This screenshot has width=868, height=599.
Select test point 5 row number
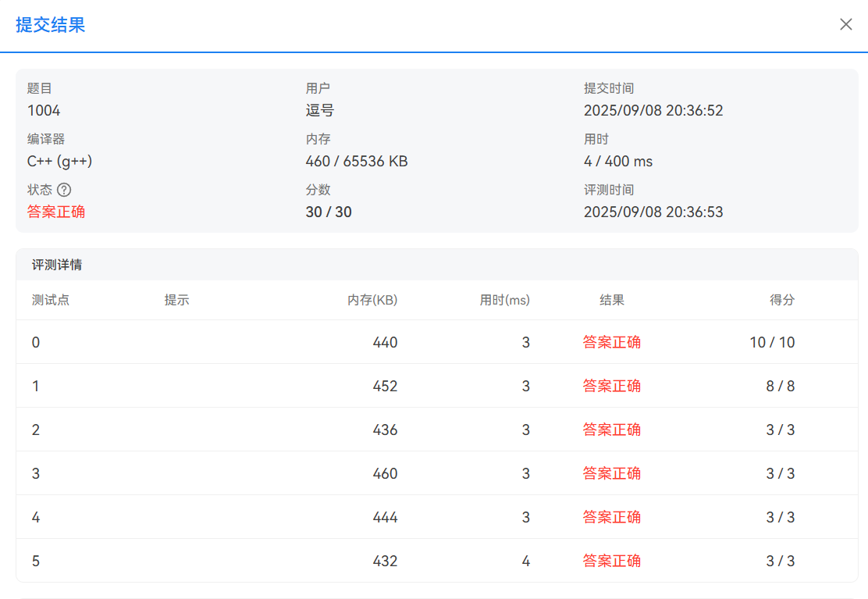coord(35,561)
